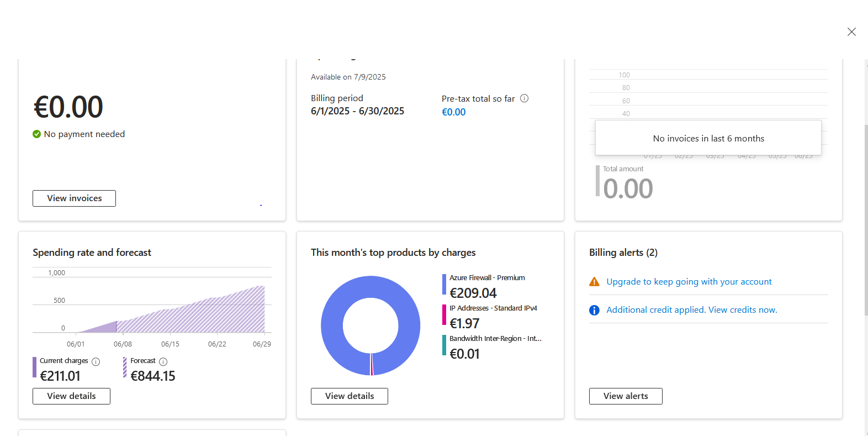The width and height of the screenshot is (868, 436).
Task: Click the Billing alerts (2) heading
Action: click(623, 253)
